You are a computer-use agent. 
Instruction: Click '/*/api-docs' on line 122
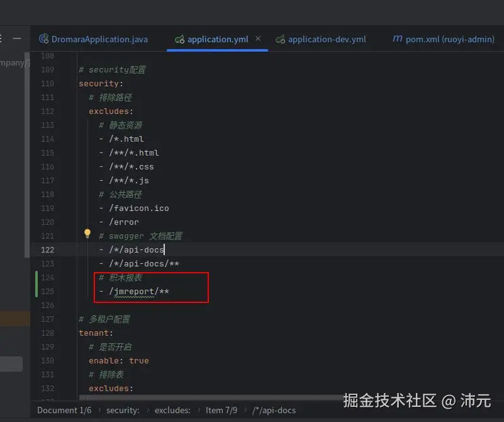pyautogui.click(x=137, y=250)
